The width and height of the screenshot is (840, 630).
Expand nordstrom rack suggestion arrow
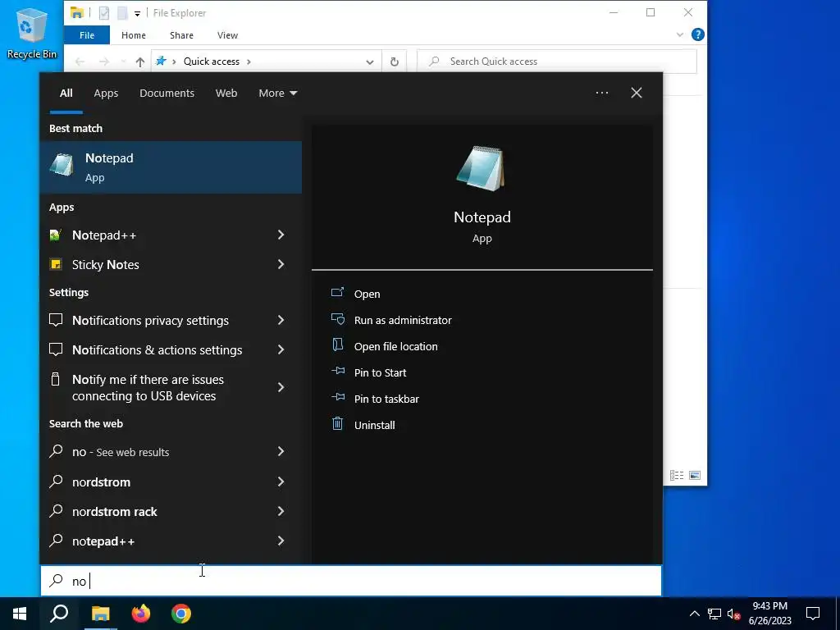pyautogui.click(x=281, y=511)
